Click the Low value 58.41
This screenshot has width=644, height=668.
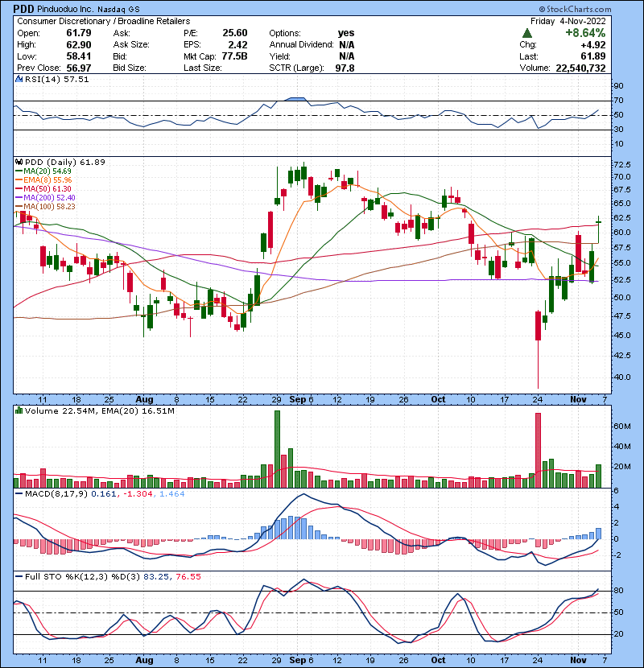point(78,56)
